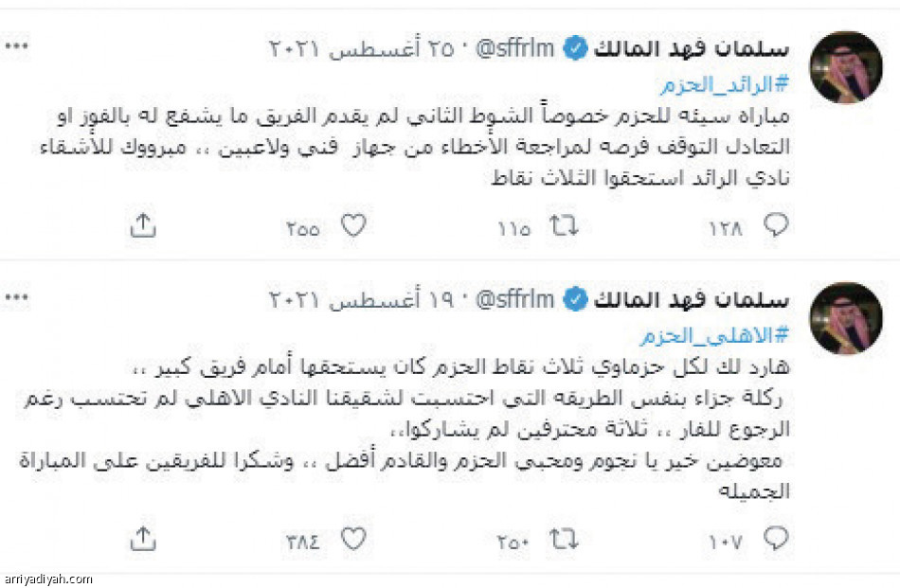
Task: Click the share icon on the first tweet
Action: click(x=143, y=224)
